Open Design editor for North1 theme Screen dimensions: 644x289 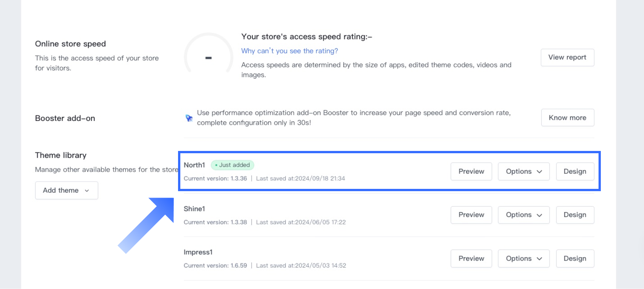[575, 171]
